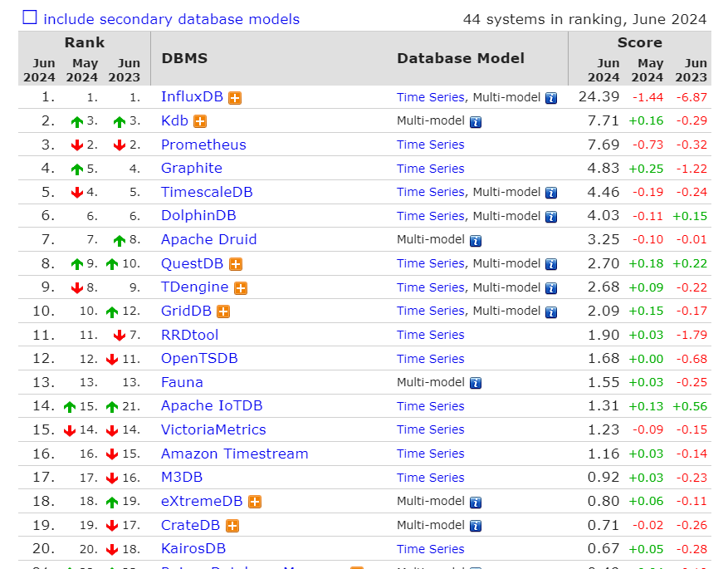Click the InfluxDB score 24.39
This screenshot has width=728, height=569.
point(599,96)
